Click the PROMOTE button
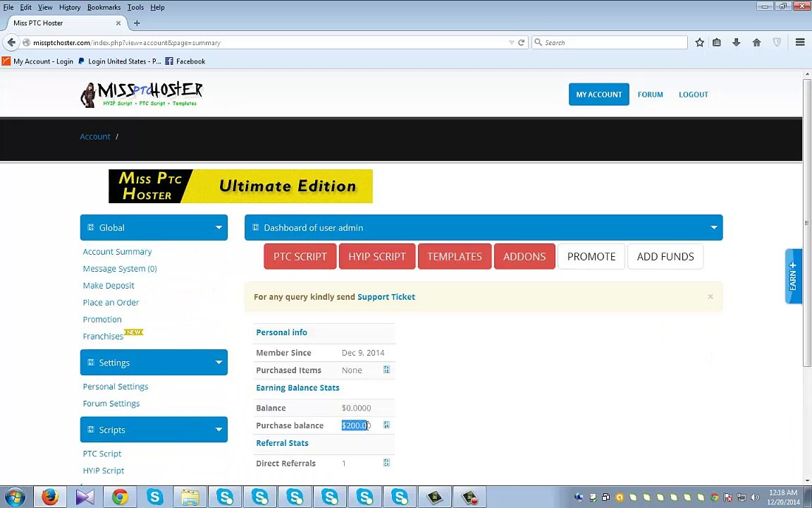 click(591, 257)
